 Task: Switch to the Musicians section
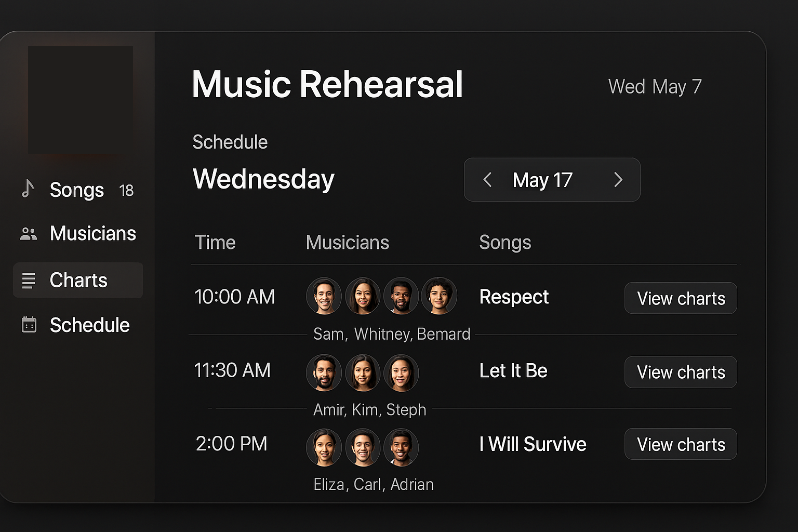(x=92, y=233)
